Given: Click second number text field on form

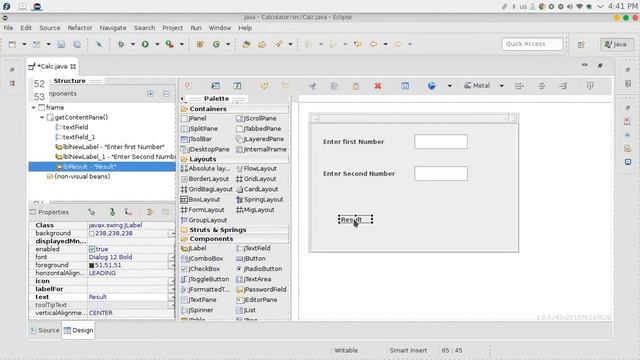Looking at the screenshot, I should pyautogui.click(x=441, y=173).
